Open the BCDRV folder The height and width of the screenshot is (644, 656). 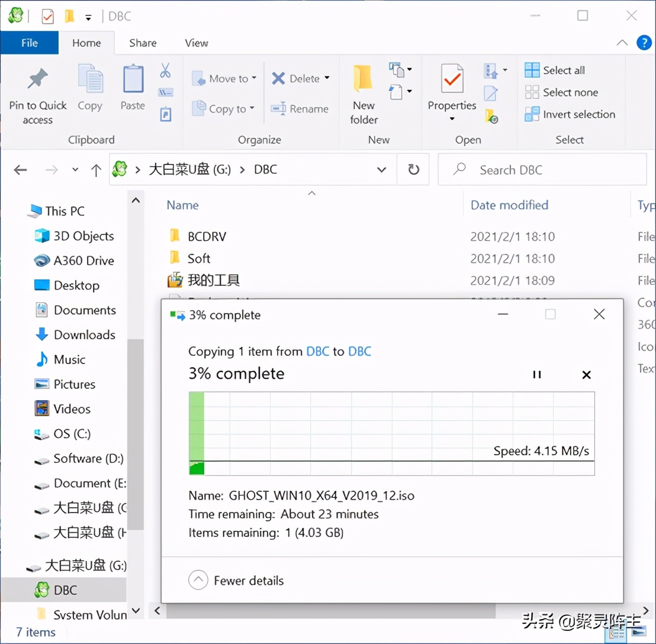tap(207, 237)
